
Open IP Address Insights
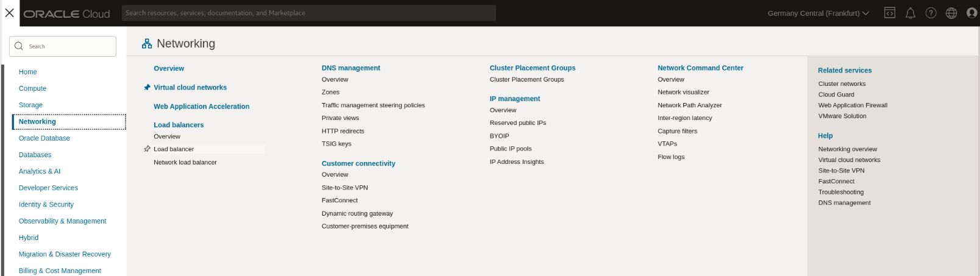517,162
